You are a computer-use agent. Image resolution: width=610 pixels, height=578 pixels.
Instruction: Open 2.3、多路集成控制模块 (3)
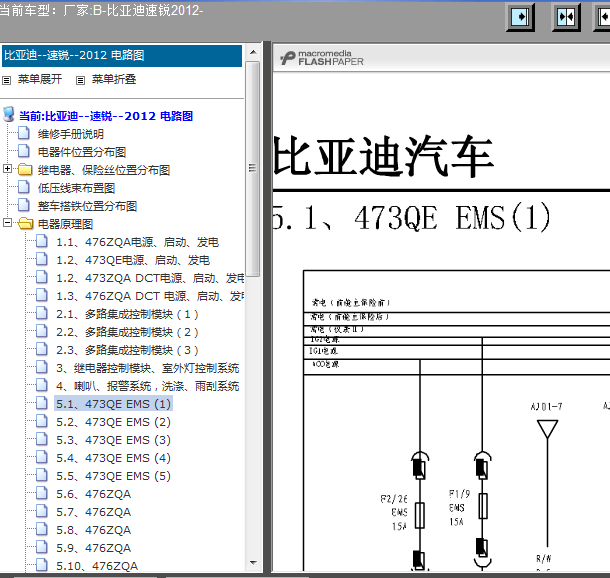point(127,350)
